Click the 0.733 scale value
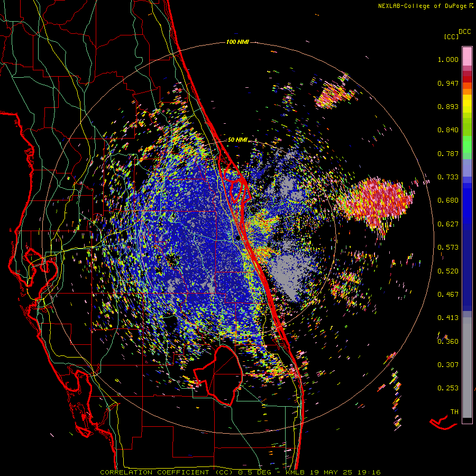The height and width of the screenshot is (476, 476). click(448, 177)
